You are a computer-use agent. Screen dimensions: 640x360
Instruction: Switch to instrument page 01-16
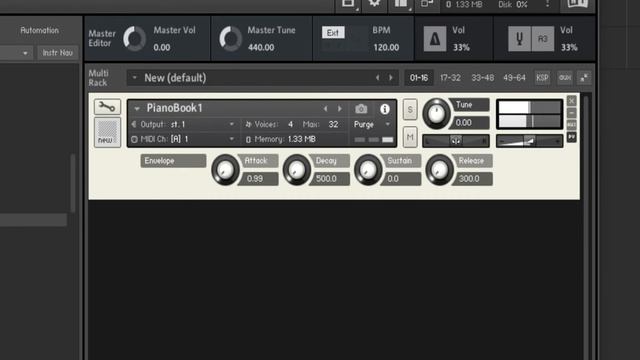point(419,78)
